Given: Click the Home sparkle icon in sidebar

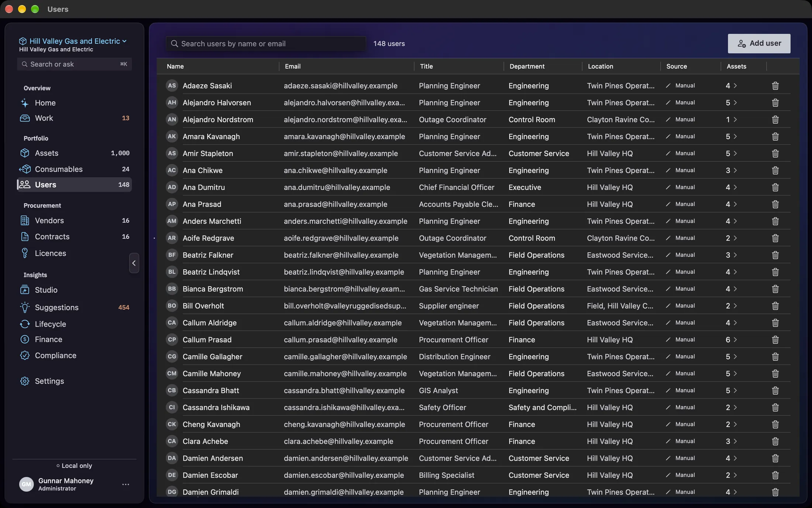Looking at the screenshot, I should point(25,103).
